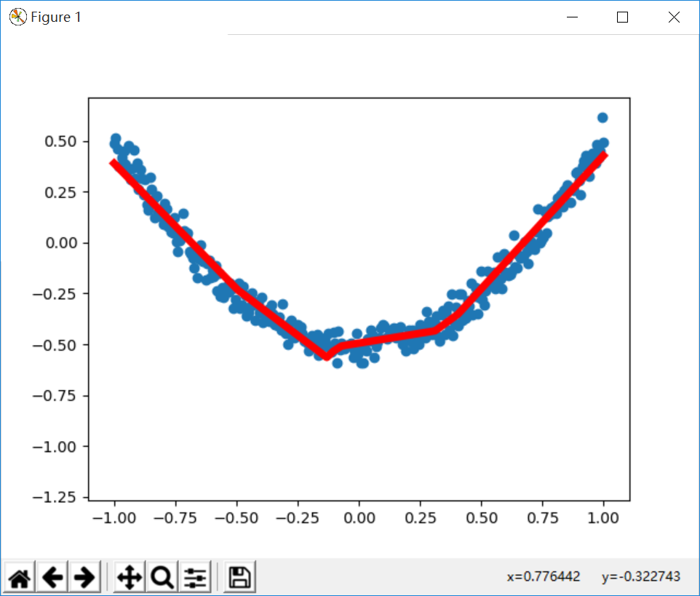Click x-axis tick label −0.25
This screenshot has width=700, height=596.
coord(298,518)
